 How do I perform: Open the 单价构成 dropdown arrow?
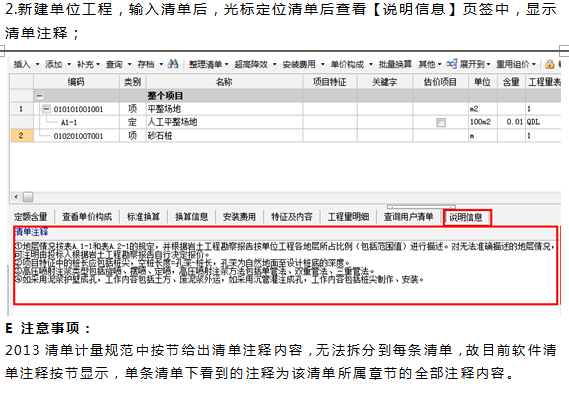[x=371, y=65]
